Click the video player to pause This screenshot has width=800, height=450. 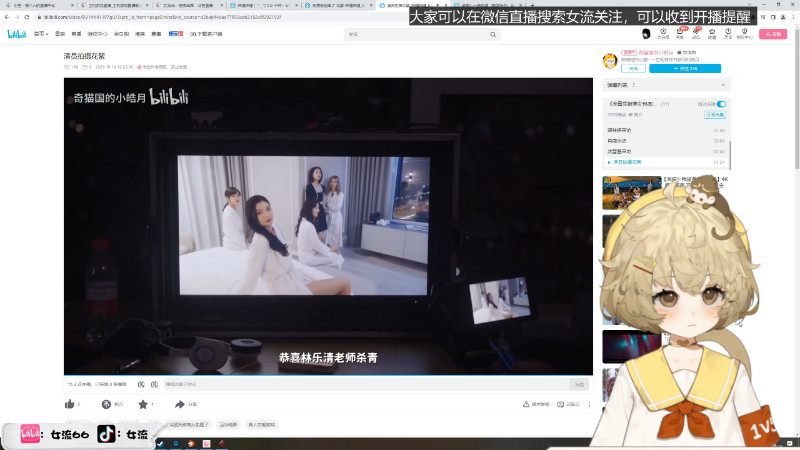coord(328,227)
